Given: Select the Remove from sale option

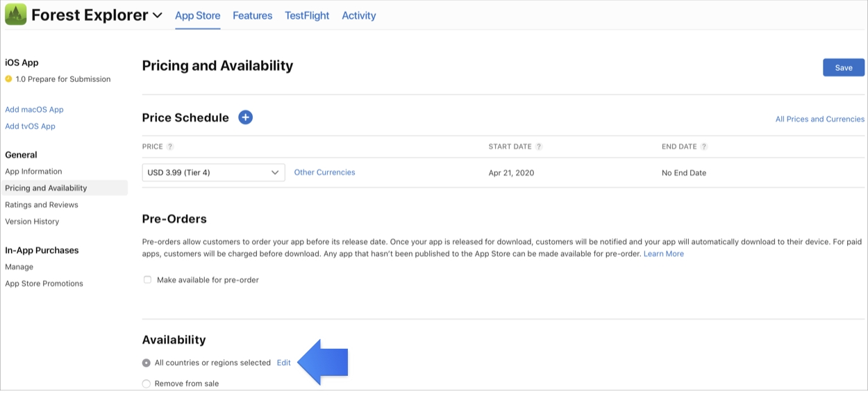Looking at the screenshot, I should point(147,383).
